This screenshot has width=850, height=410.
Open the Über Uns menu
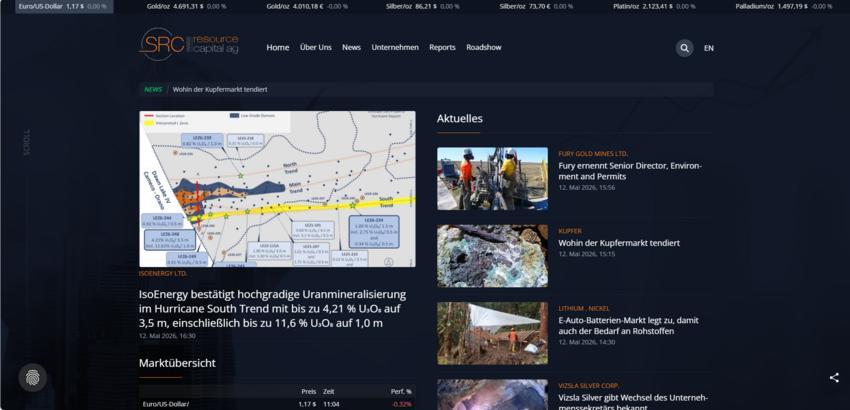pos(315,48)
